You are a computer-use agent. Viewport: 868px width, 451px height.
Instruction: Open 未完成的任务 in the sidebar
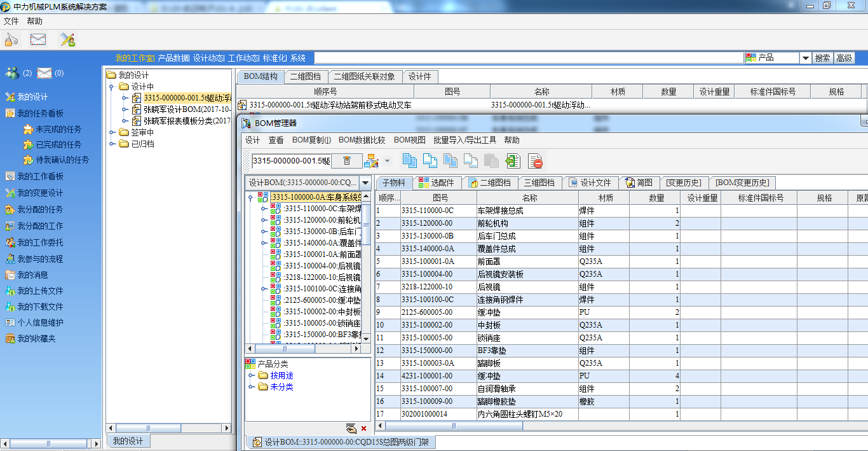click(58, 129)
